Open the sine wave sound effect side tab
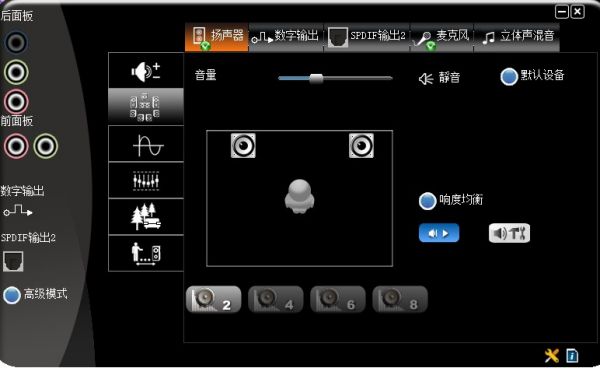This screenshot has width=600, height=368. pos(146,144)
